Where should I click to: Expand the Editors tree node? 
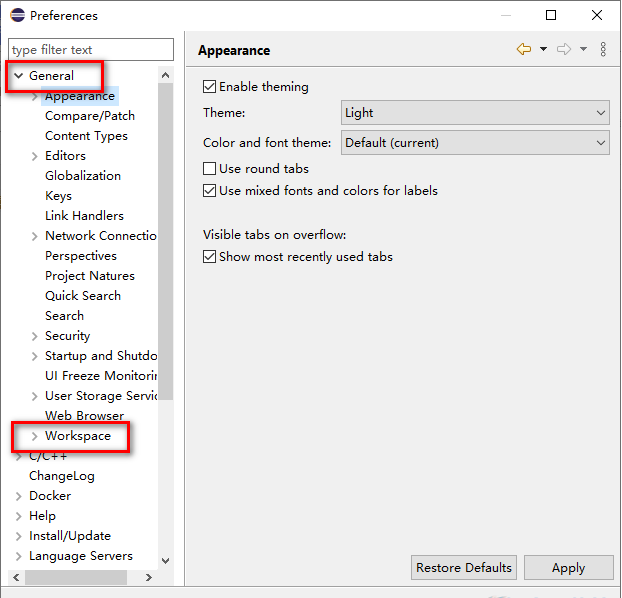click(x=35, y=156)
